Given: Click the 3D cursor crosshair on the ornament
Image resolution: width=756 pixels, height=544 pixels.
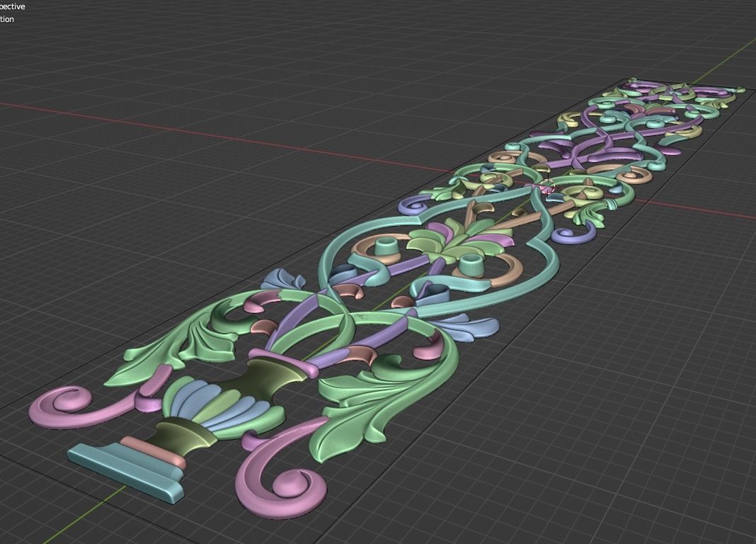Looking at the screenshot, I should 547,186.
